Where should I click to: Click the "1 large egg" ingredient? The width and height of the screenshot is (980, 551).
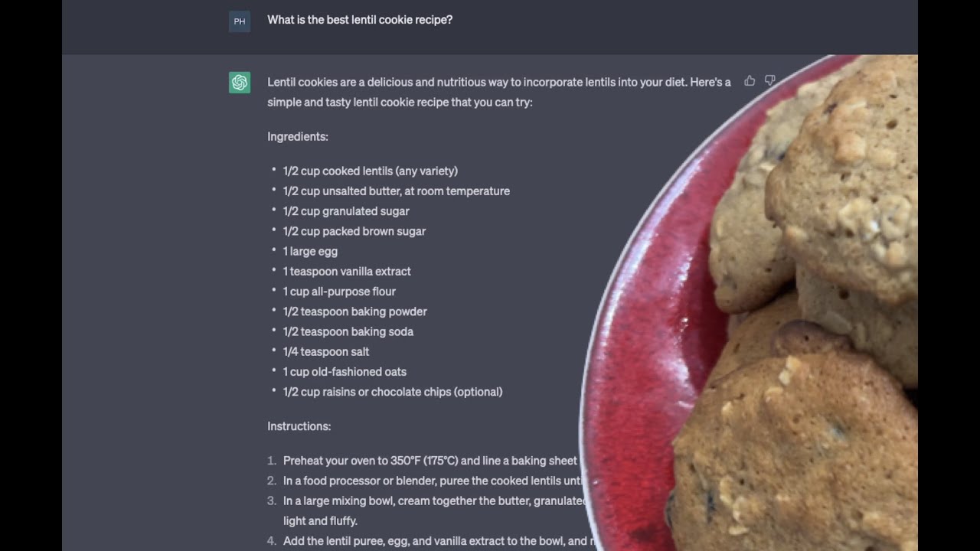pos(310,251)
